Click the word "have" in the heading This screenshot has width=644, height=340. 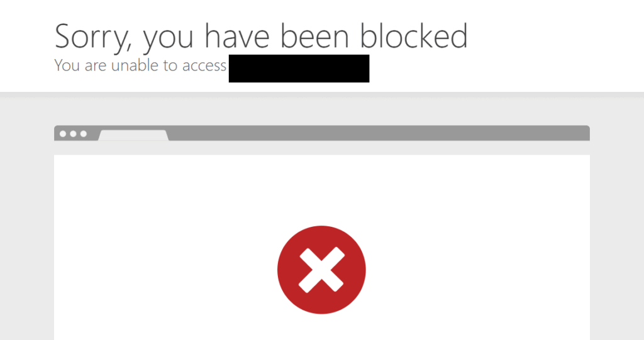(237, 36)
